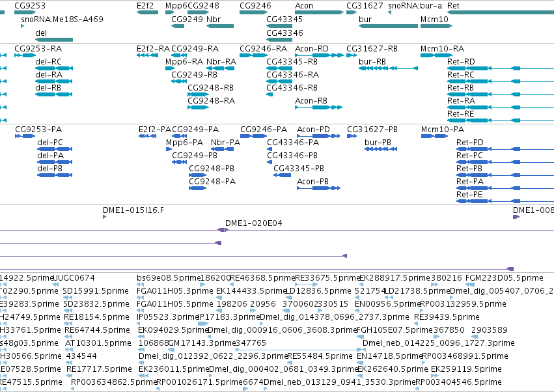Image resolution: width=554 pixels, height=392 pixels.
Task: Select the EK262640.5prime label
Action: [393, 369]
